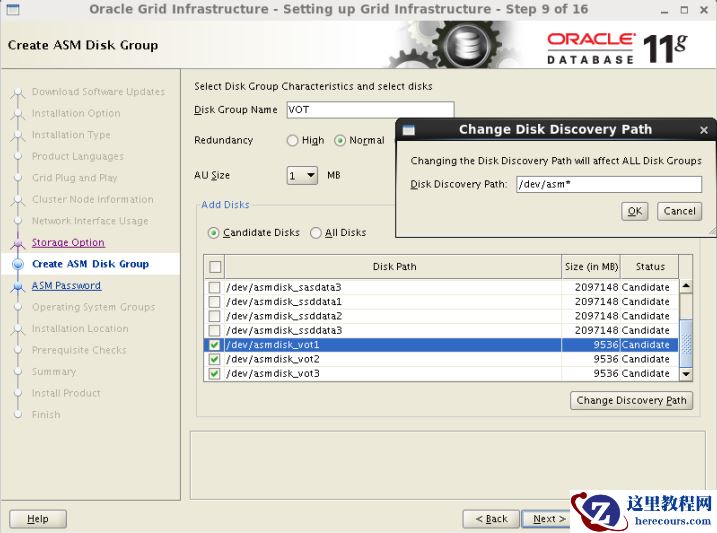Uncheck the /dev/asmdisk_vot1 checkbox
The width and height of the screenshot is (717, 533).
tap(214, 345)
